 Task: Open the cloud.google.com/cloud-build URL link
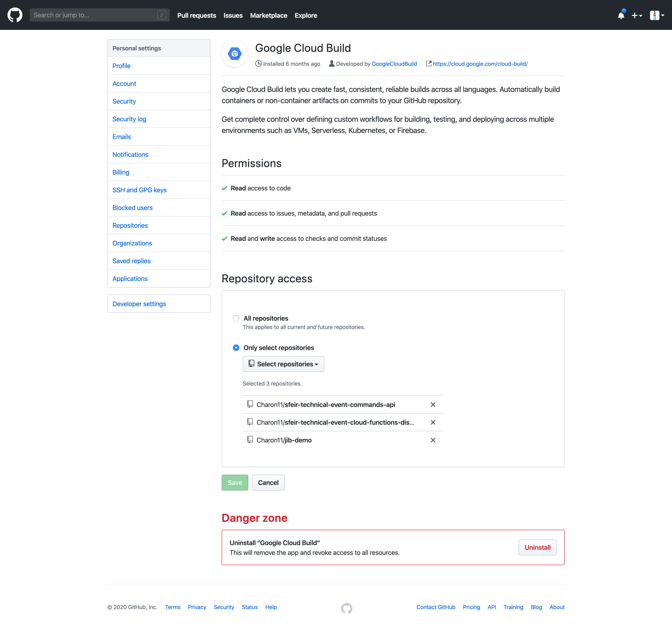480,64
